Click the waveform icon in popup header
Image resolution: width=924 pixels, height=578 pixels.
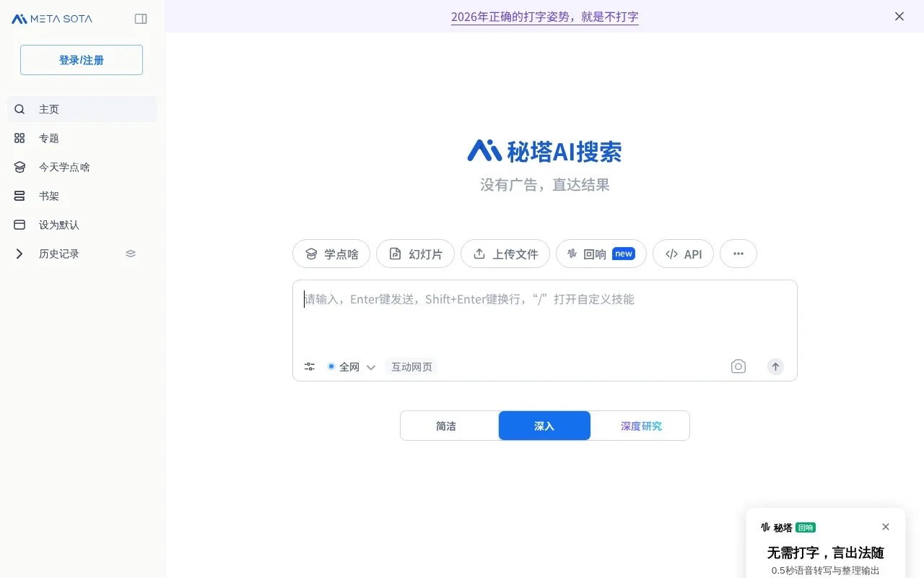coord(765,527)
